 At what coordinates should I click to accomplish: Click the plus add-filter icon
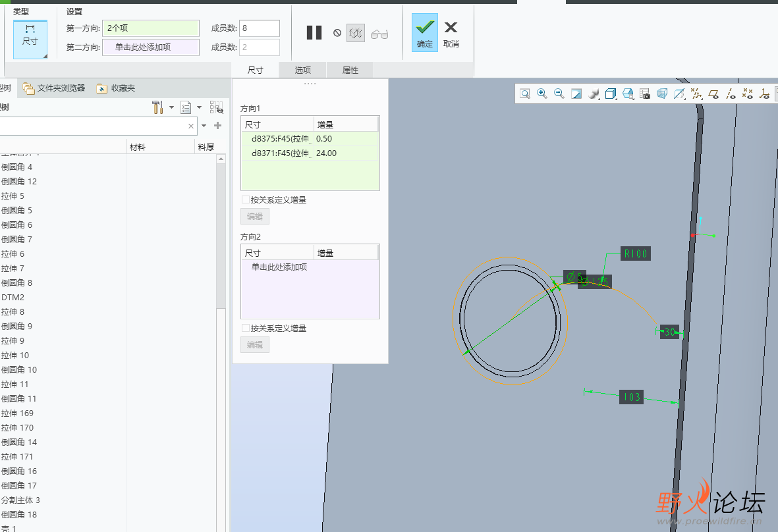[x=218, y=126]
